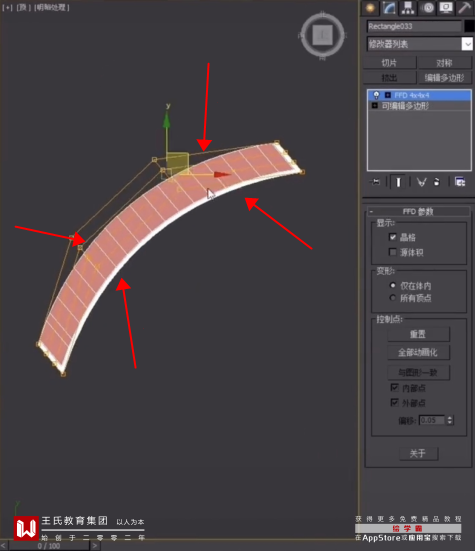
Task: Enable the 源体积 checkbox
Action: click(x=393, y=252)
